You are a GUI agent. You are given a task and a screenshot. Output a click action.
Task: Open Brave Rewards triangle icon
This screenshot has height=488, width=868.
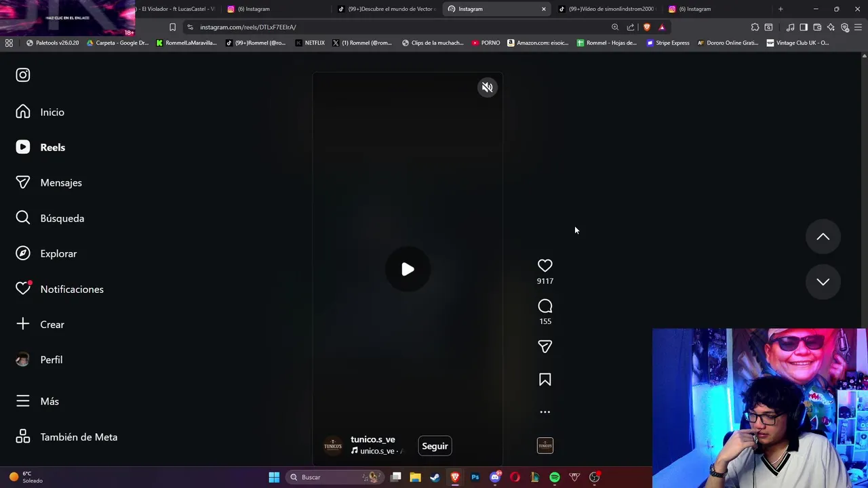click(662, 27)
